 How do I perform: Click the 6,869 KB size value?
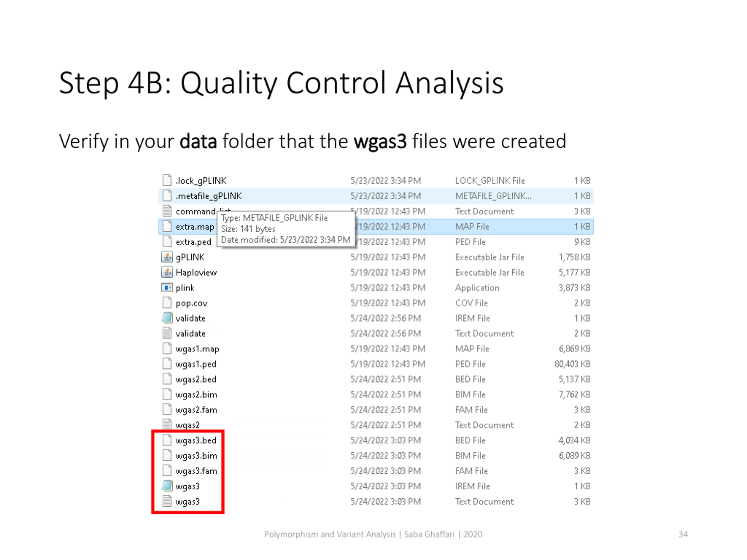[x=575, y=349]
